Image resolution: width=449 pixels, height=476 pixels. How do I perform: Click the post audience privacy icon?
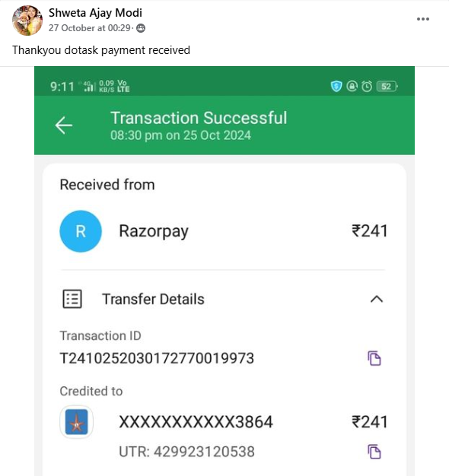click(x=141, y=28)
